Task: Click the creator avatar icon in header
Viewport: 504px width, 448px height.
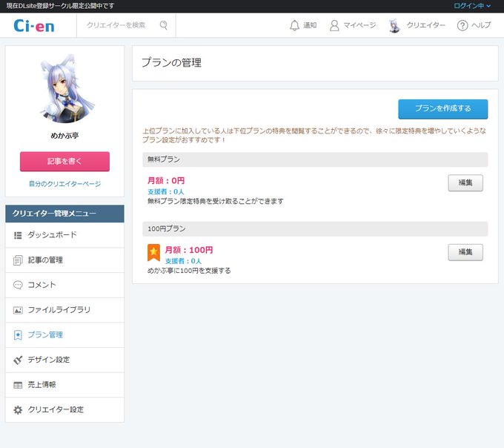Action: 395,26
